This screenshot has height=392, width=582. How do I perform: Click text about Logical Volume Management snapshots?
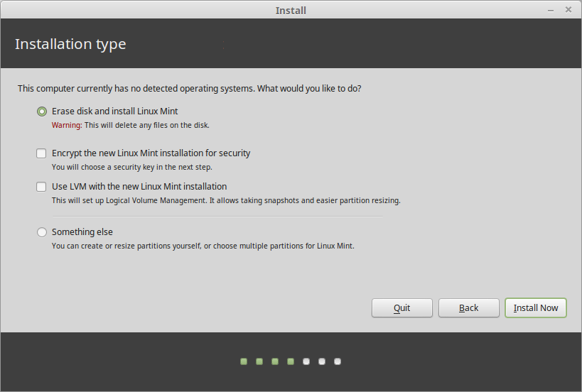coord(226,201)
